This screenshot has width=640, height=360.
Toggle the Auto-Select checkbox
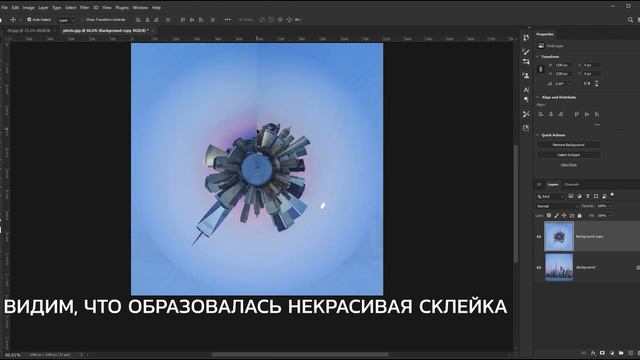[29, 20]
